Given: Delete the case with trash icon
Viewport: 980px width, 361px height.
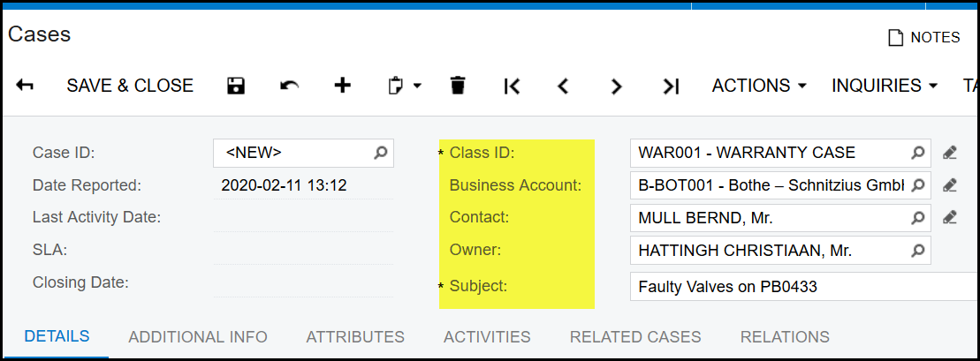Looking at the screenshot, I should (457, 86).
